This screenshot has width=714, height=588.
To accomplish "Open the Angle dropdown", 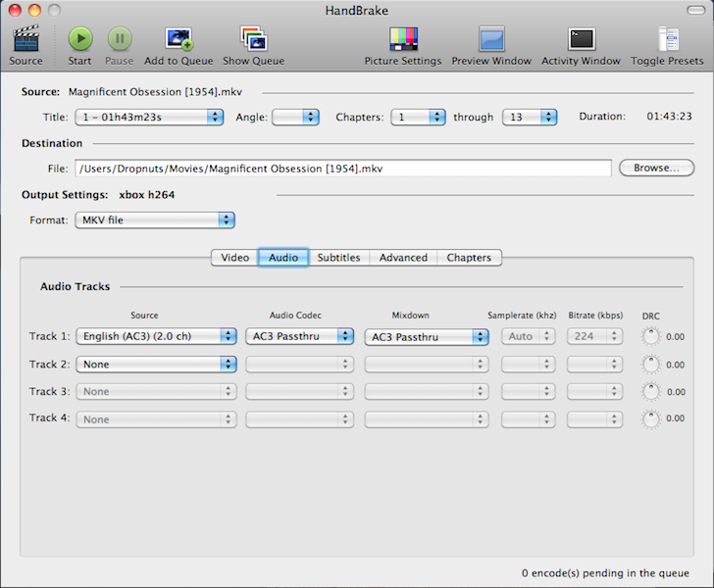I will [295, 117].
